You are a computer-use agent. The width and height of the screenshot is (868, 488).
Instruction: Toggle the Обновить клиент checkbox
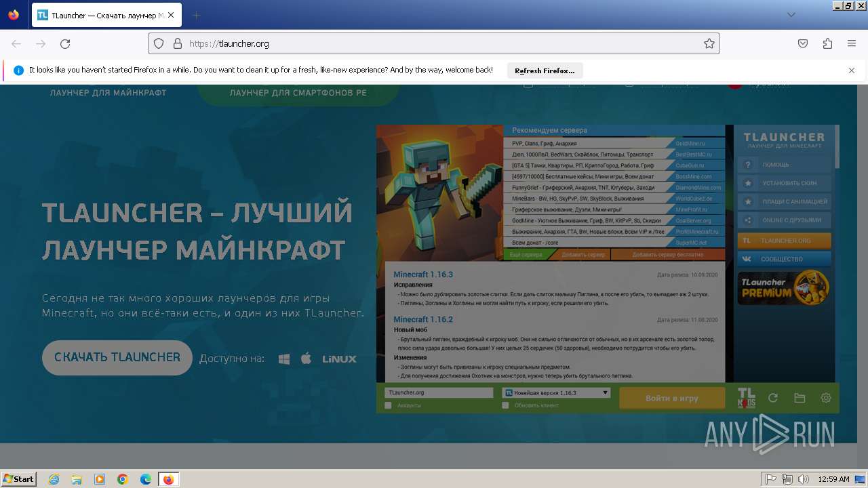pyautogui.click(x=505, y=405)
